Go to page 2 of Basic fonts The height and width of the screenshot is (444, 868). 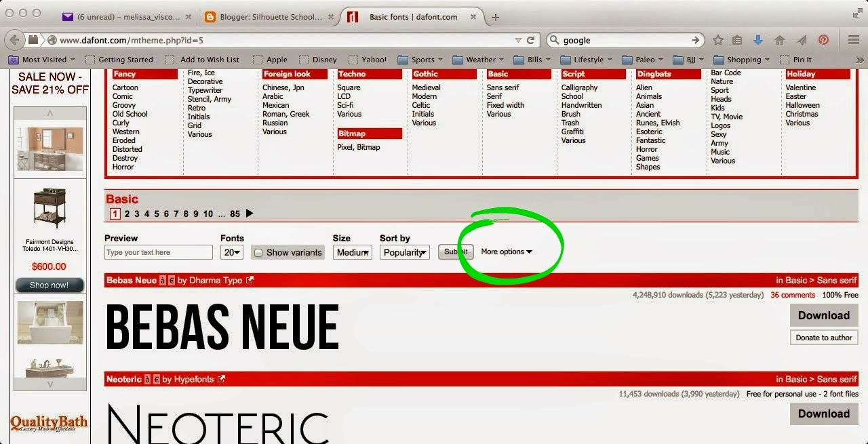pyautogui.click(x=127, y=214)
